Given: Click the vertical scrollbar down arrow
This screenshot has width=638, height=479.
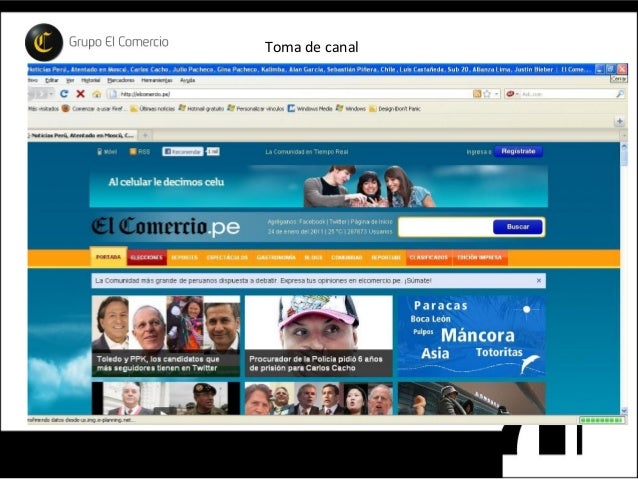Looking at the screenshot, I should coord(624,411).
